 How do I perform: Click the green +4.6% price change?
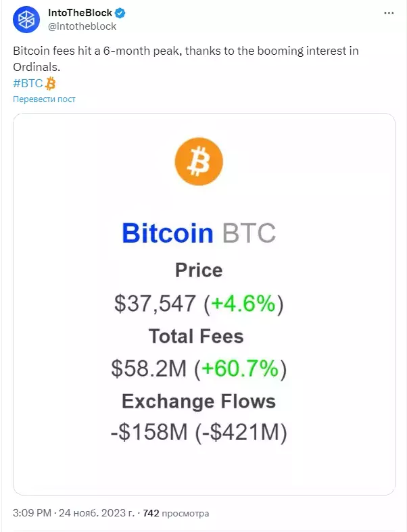point(243,304)
